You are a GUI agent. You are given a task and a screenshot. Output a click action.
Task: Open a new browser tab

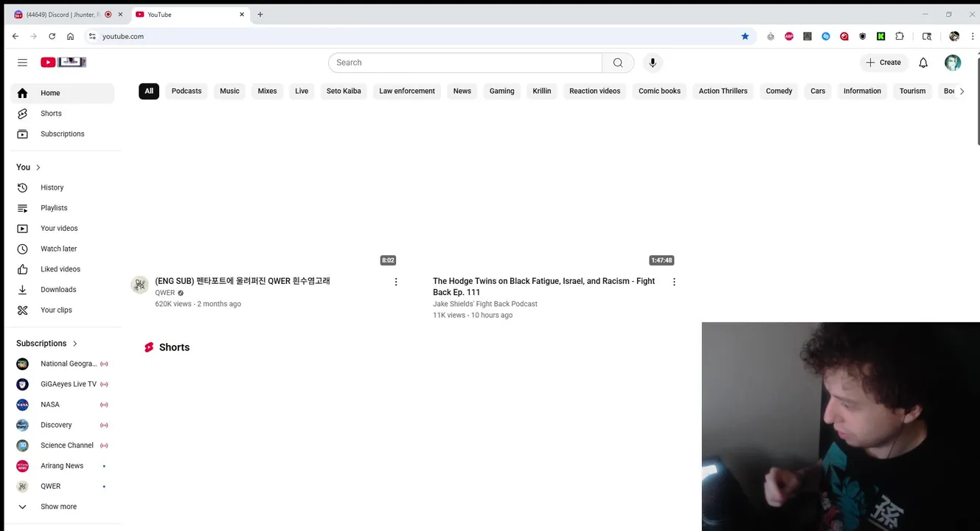tap(260, 14)
